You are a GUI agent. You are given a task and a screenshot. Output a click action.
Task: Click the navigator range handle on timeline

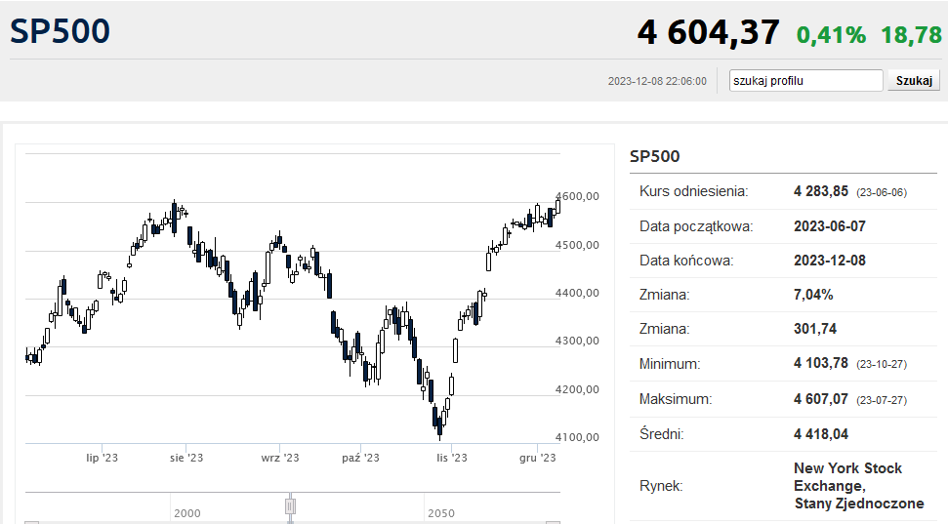coord(290,506)
